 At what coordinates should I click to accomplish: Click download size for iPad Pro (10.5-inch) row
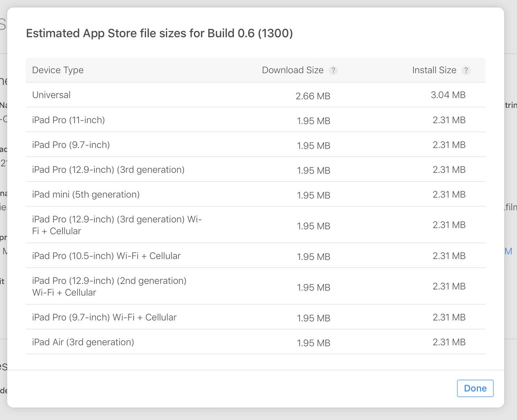click(314, 257)
